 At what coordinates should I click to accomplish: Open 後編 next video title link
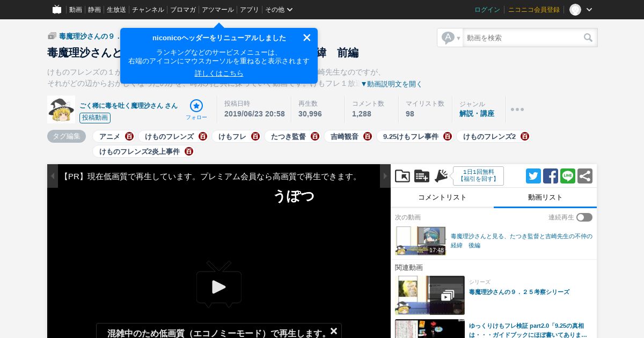(x=522, y=241)
